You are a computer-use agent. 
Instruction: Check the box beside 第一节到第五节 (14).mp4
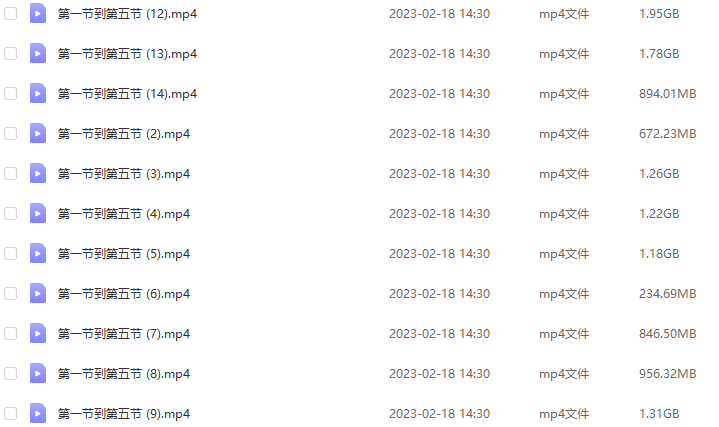[x=11, y=94]
